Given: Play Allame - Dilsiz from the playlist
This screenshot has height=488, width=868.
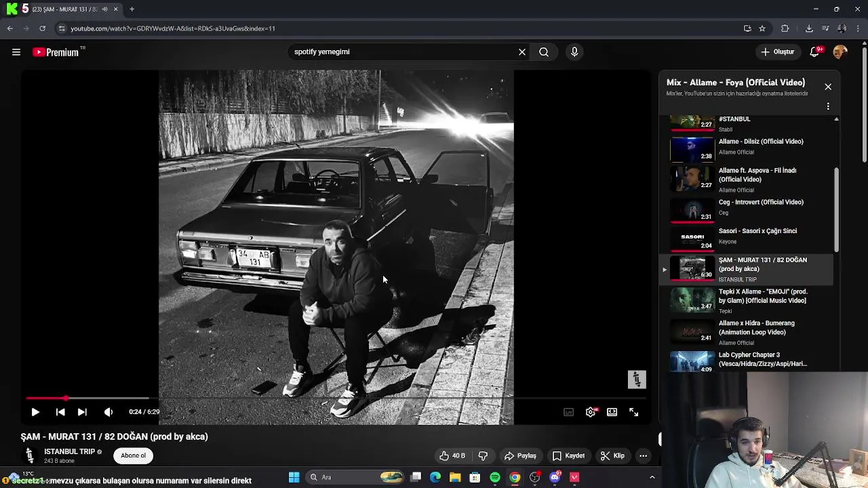Looking at the screenshot, I should point(748,148).
